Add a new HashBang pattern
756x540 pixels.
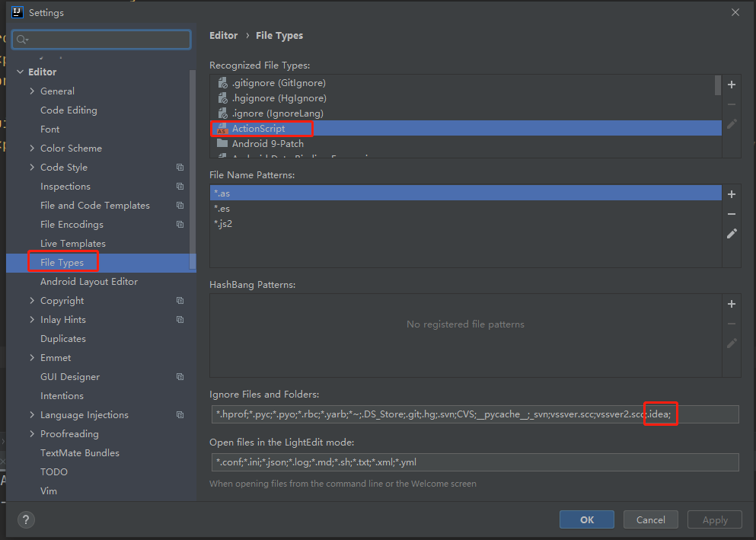coord(732,304)
